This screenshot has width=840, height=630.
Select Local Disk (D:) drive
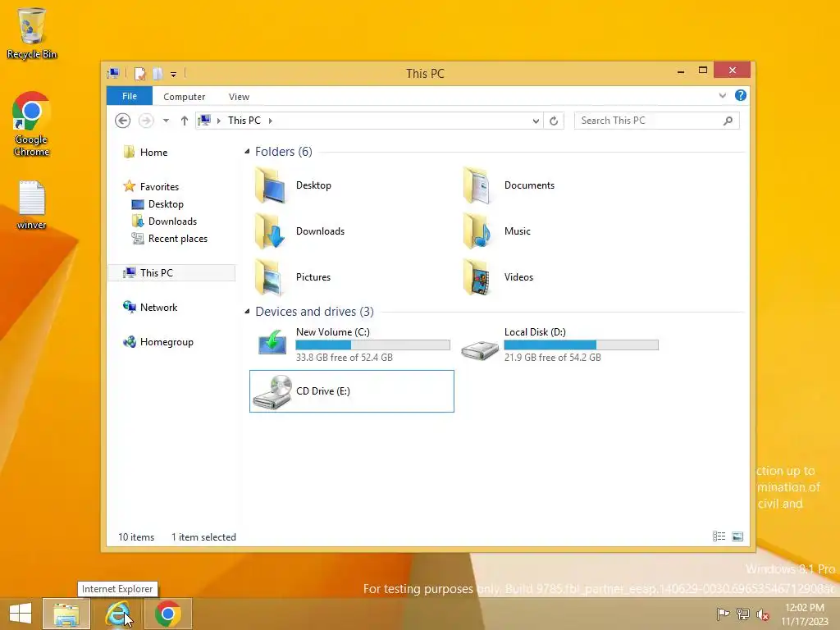pos(559,344)
